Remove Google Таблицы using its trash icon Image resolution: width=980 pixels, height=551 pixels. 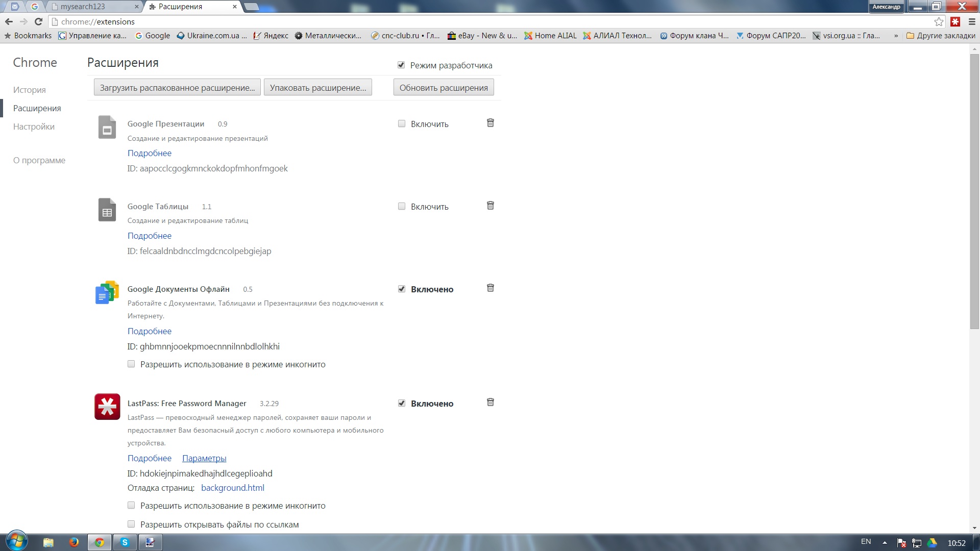[x=490, y=206]
